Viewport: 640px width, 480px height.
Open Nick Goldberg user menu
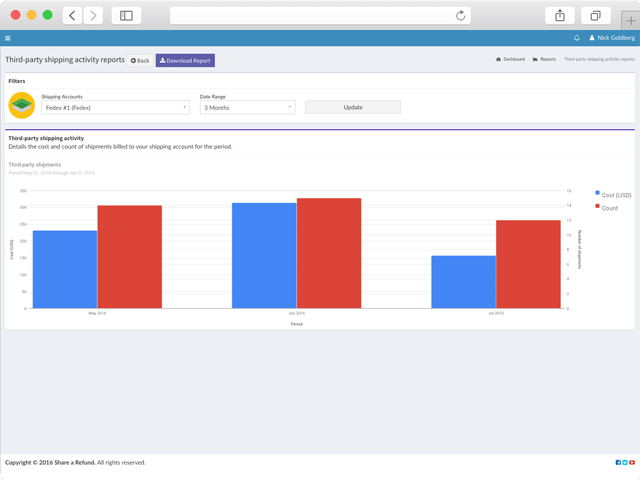(x=610, y=38)
